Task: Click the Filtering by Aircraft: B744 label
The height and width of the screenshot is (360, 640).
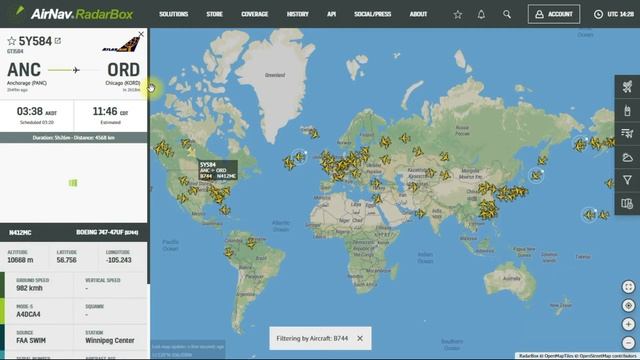Action: tap(312, 338)
